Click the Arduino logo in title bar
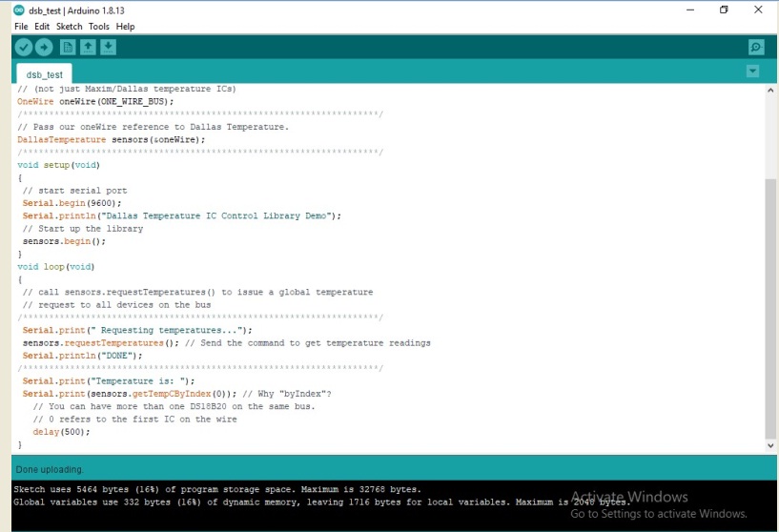Viewport: 779px width, 532px height. pos(19,10)
